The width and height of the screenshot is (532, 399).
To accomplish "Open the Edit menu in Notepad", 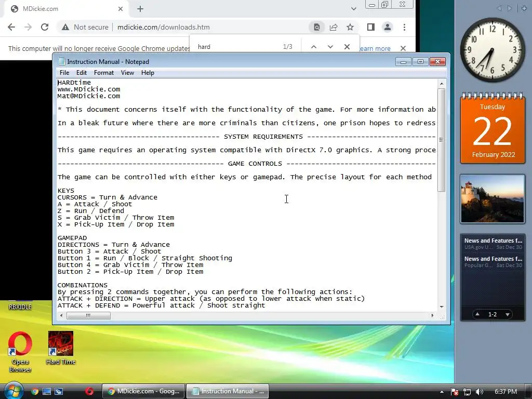I will tap(82, 73).
